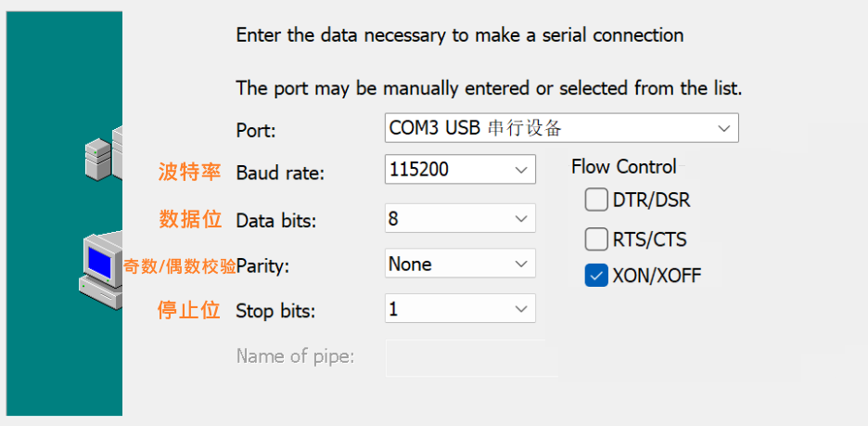Click the "Port:" field label
Screen dimensions: 868x426
[x=256, y=129]
